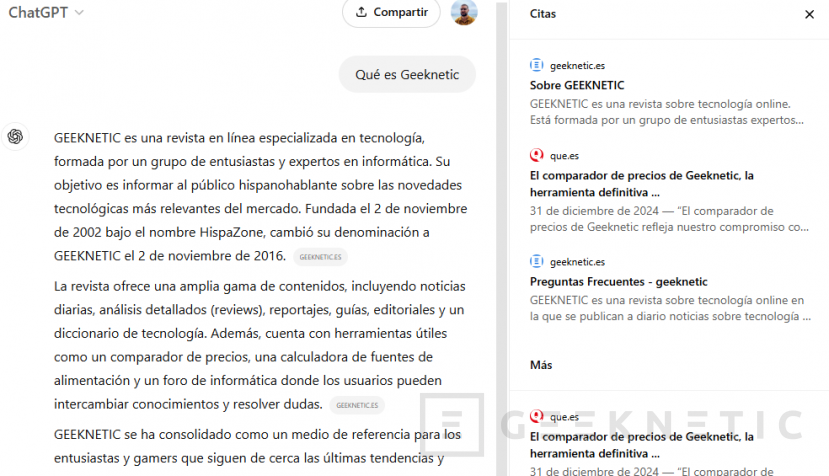Open the "Sobre GEEKNETIC" citation
Screen dimensions: 829x476
click(577, 85)
